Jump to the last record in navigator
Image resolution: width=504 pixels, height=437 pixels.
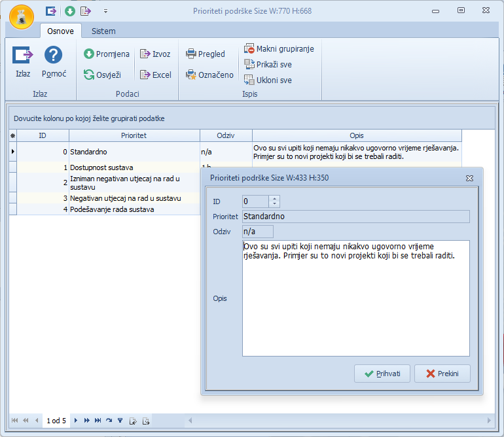98,421
